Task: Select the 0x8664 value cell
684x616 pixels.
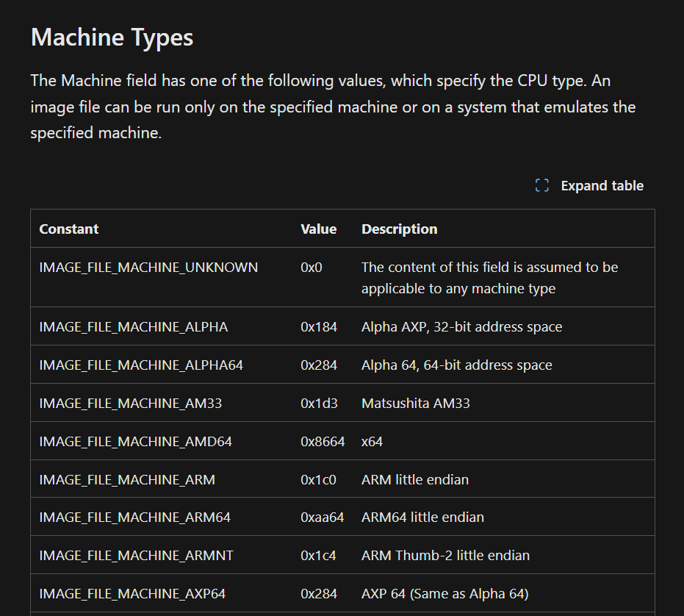Action: coord(323,441)
